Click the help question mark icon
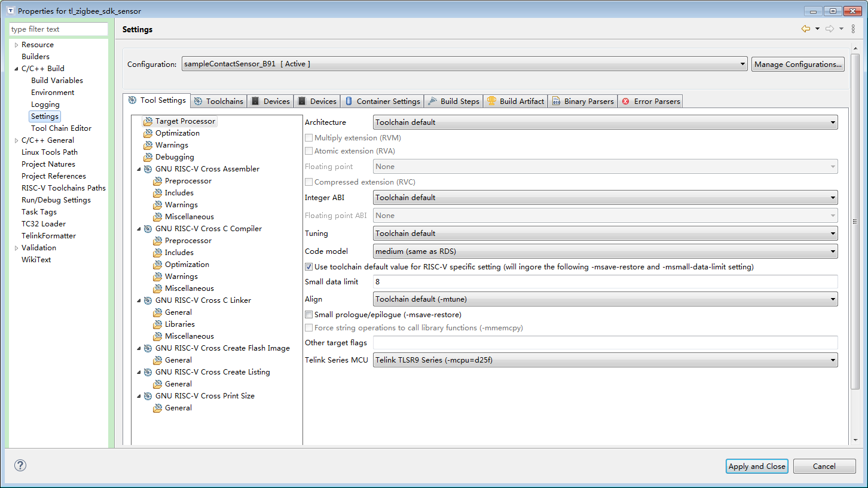This screenshot has width=868, height=488. pos(20,465)
